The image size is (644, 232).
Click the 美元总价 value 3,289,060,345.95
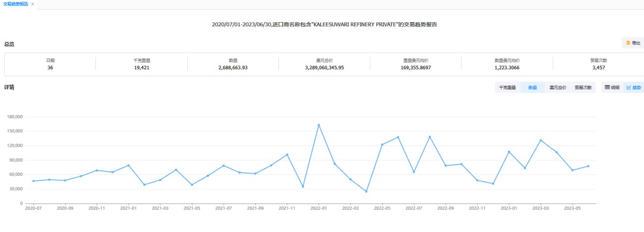324,68
